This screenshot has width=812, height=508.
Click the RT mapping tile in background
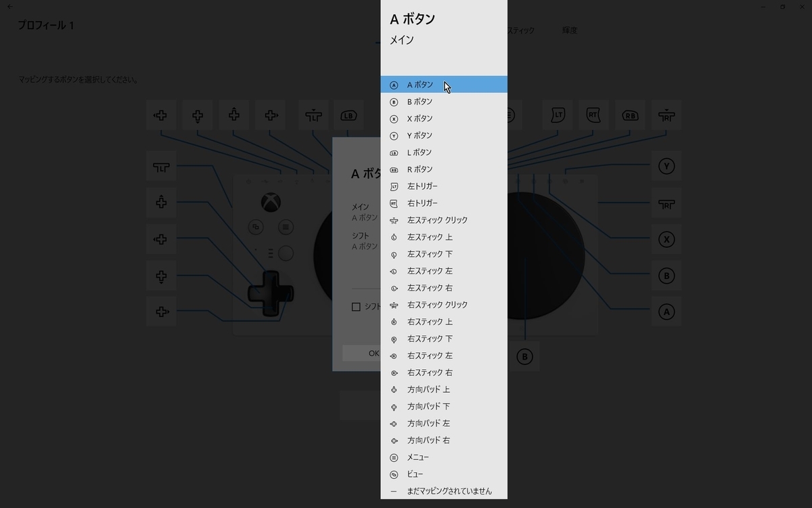click(x=593, y=115)
